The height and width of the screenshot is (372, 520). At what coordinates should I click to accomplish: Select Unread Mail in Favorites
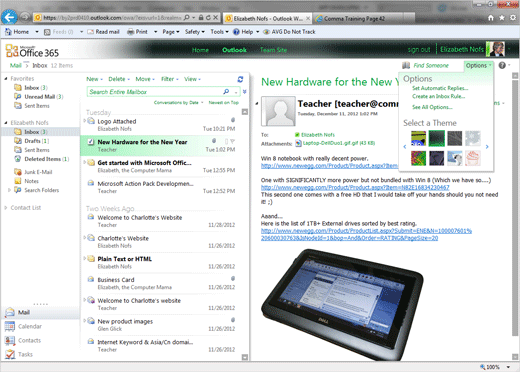point(39,97)
